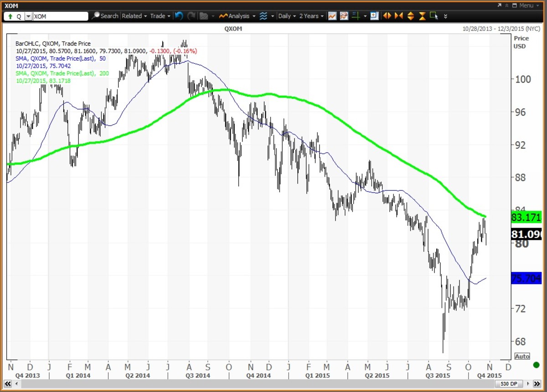The height and width of the screenshot is (392, 547).
Task: Click the Search button with magnifier
Action: 105,16
